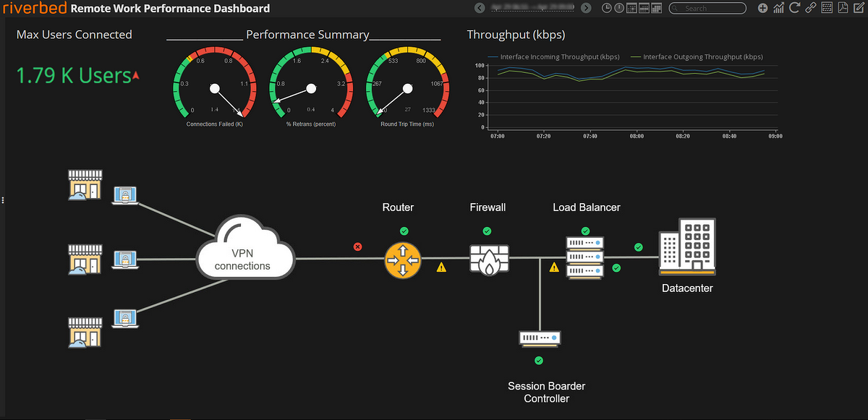This screenshot has width=868, height=420.
Task: Click the add widget plus icon
Action: click(762, 8)
